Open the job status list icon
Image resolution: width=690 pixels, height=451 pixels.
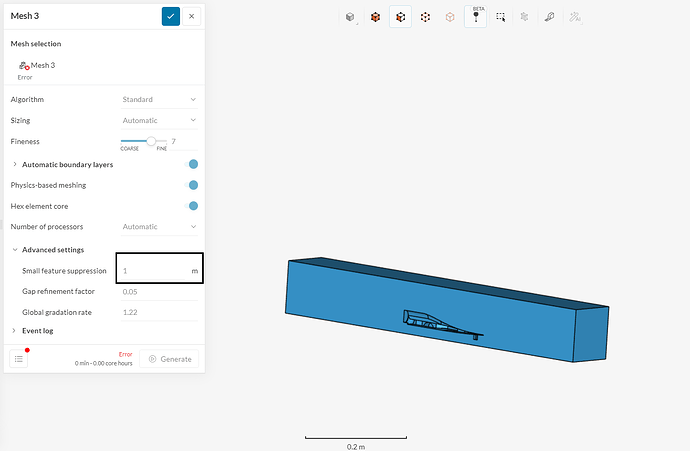pyautogui.click(x=18, y=359)
